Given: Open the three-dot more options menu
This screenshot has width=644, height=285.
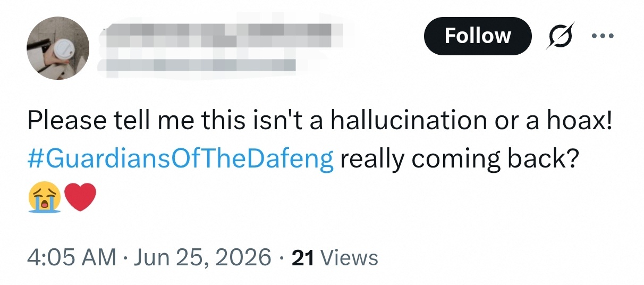Looking at the screenshot, I should point(603,36).
